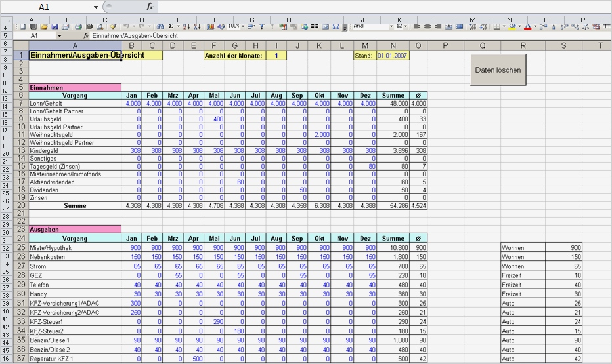612x364 pixels.
Task: Click the Print icon in the toolbar
Action: [77, 27]
